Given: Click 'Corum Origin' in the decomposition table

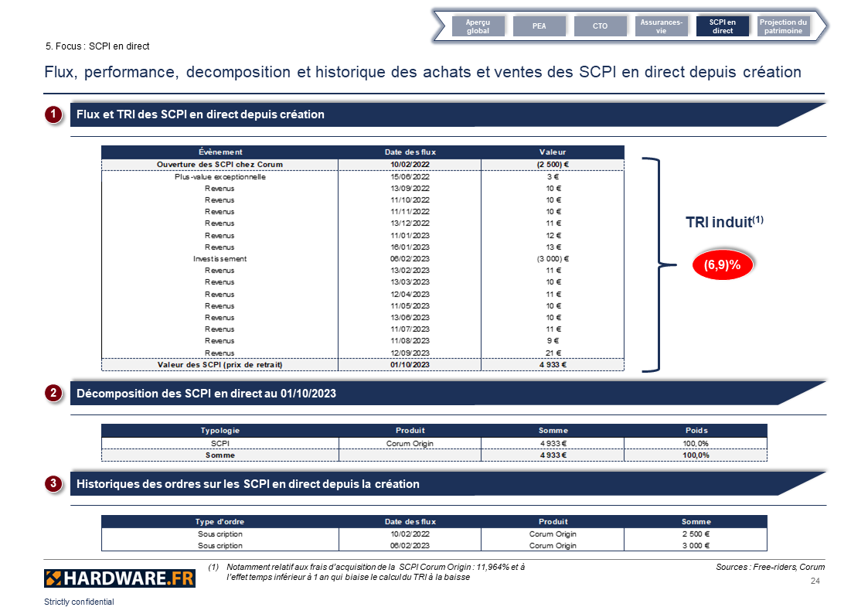Looking at the screenshot, I should coord(410,443).
